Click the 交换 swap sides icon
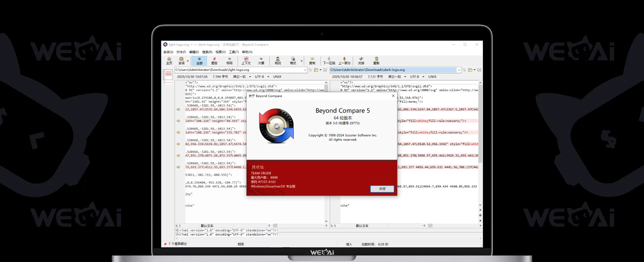644x262 pixels. coord(361,61)
